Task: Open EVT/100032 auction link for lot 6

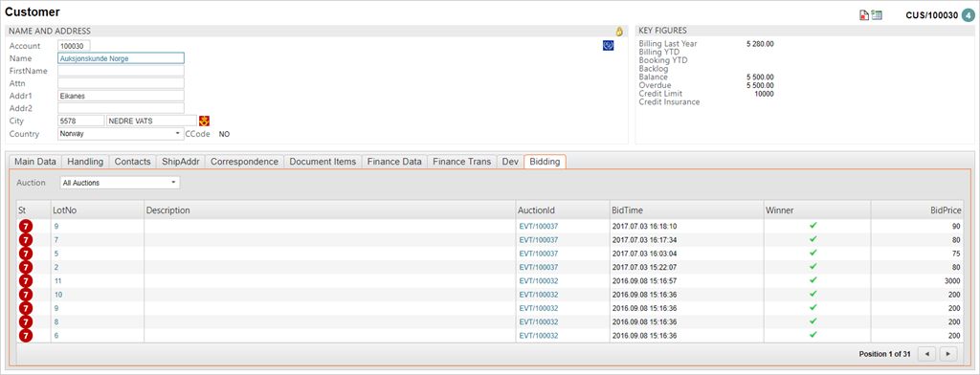Action: point(538,336)
